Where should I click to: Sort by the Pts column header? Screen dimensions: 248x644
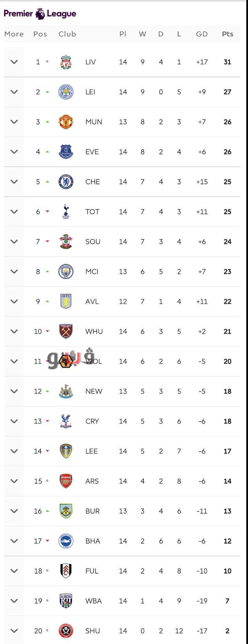coord(228,34)
